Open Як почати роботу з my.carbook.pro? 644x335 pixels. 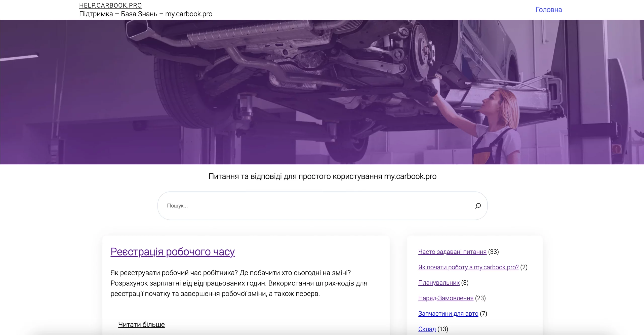point(468,267)
